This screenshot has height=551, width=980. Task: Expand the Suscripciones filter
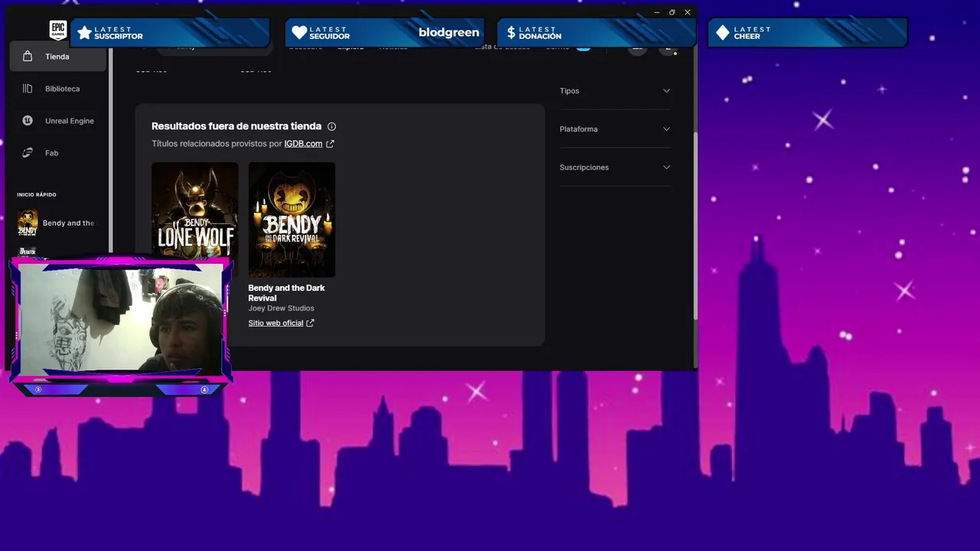pyautogui.click(x=615, y=168)
